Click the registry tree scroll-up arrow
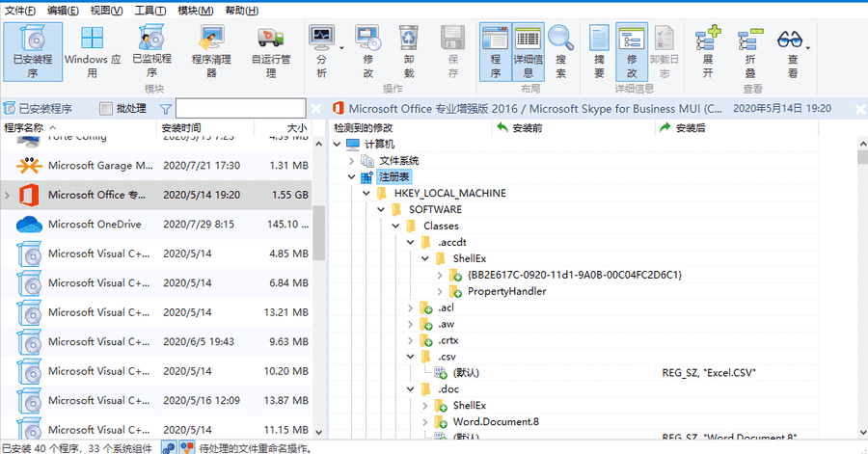The height and width of the screenshot is (454, 868). pos(862,144)
